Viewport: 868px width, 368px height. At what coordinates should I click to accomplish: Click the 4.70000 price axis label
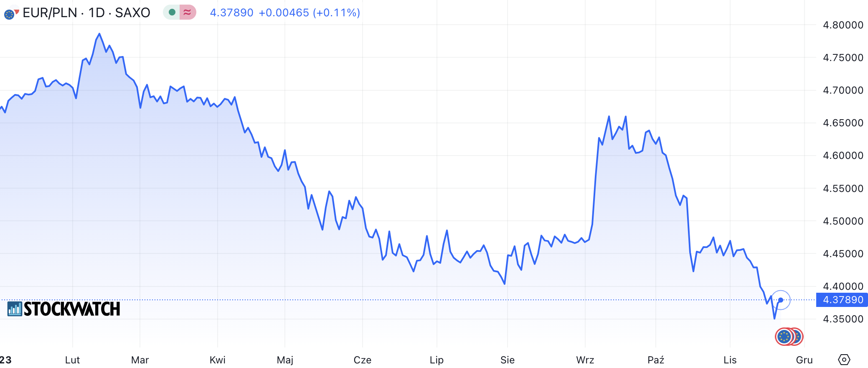[x=843, y=90]
